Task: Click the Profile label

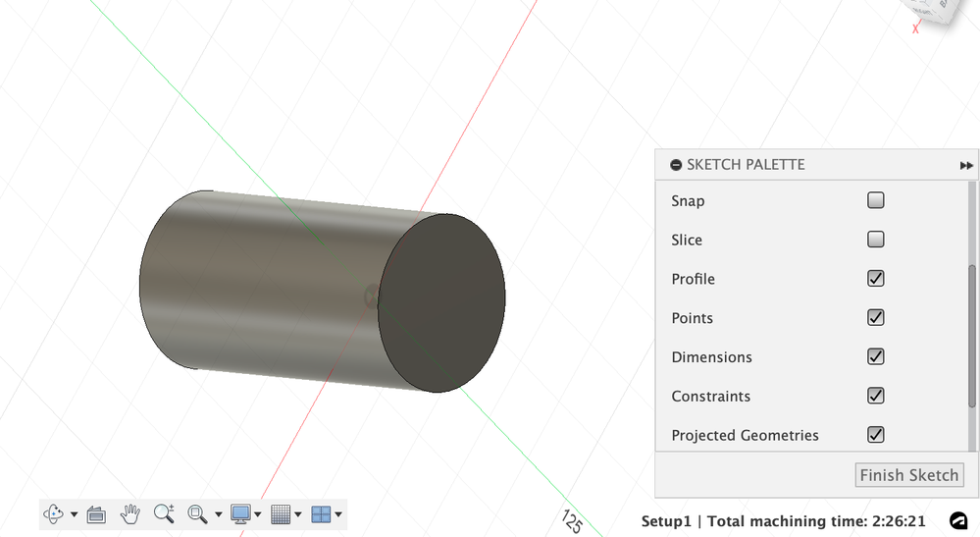Action: (693, 279)
